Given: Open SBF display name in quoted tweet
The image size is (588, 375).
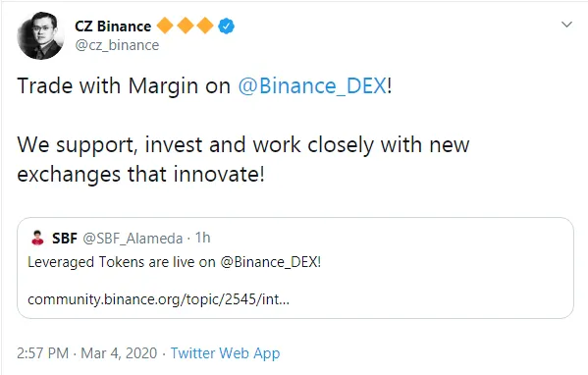Looking at the screenshot, I should click(x=65, y=239).
